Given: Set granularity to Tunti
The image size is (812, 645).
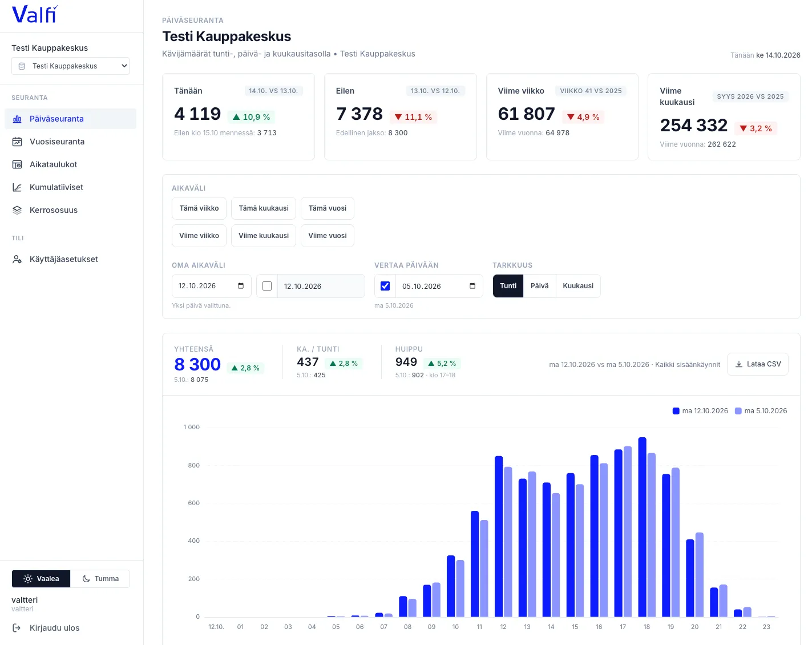Looking at the screenshot, I should point(508,286).
